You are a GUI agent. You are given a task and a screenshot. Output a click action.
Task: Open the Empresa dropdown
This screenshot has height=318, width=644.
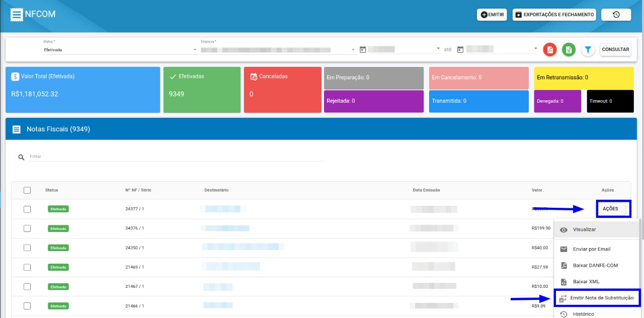point(278,50)
